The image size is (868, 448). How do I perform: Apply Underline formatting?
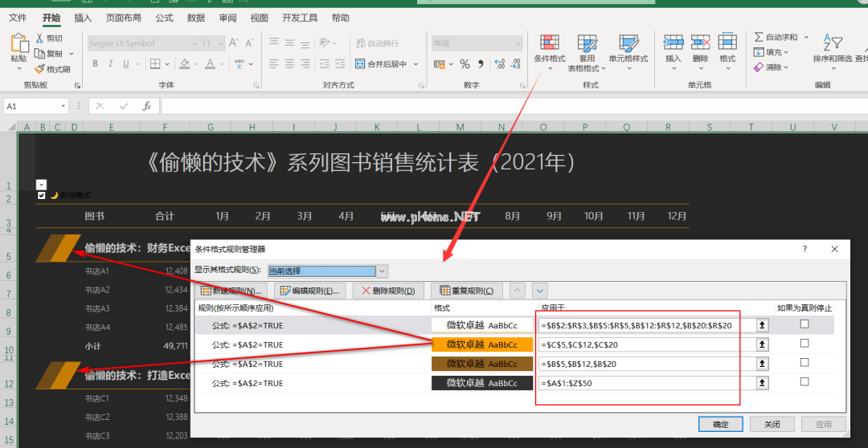coord(125,64)
